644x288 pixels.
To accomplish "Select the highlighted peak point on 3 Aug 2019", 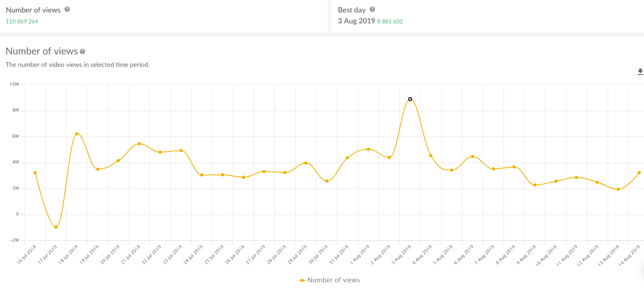I will click(x=410, y=99).
